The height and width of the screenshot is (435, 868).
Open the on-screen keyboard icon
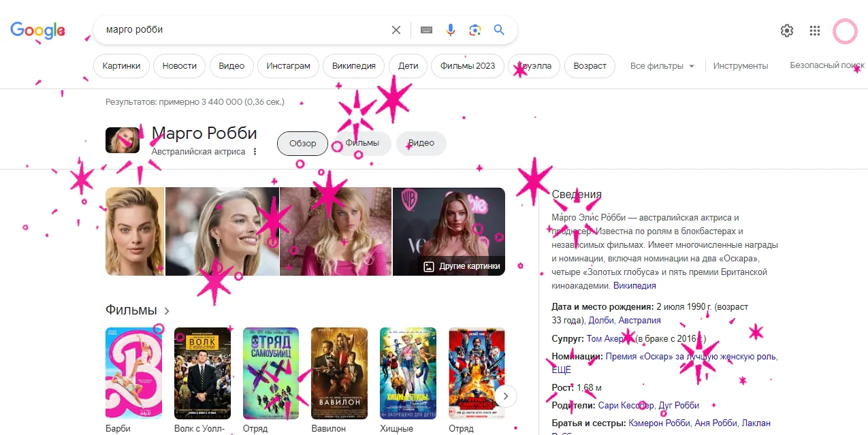point(425,29)
